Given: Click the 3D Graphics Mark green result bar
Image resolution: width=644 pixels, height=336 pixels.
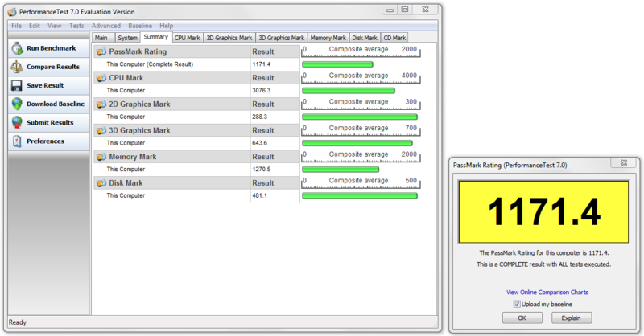Looking at the screenshot, I should (357, 143).
